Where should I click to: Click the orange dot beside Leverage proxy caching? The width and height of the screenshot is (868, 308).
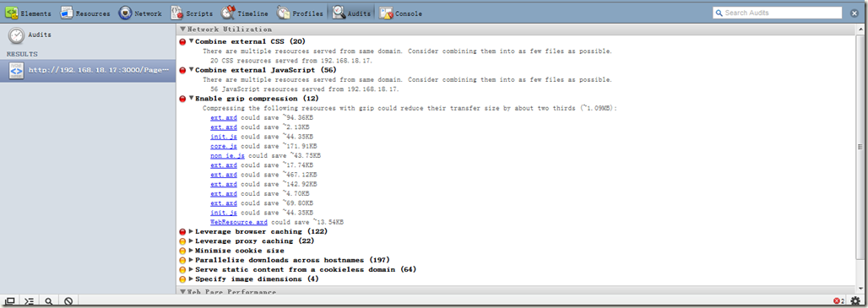(x=182, y=241)
